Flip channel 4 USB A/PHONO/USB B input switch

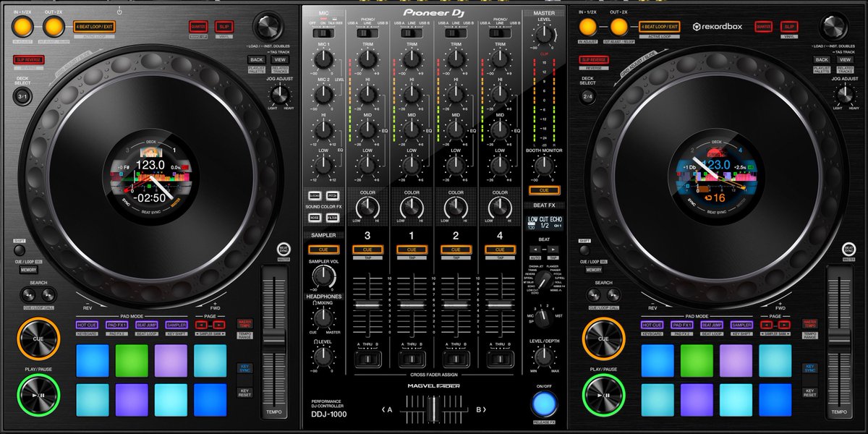pos(500,33)
